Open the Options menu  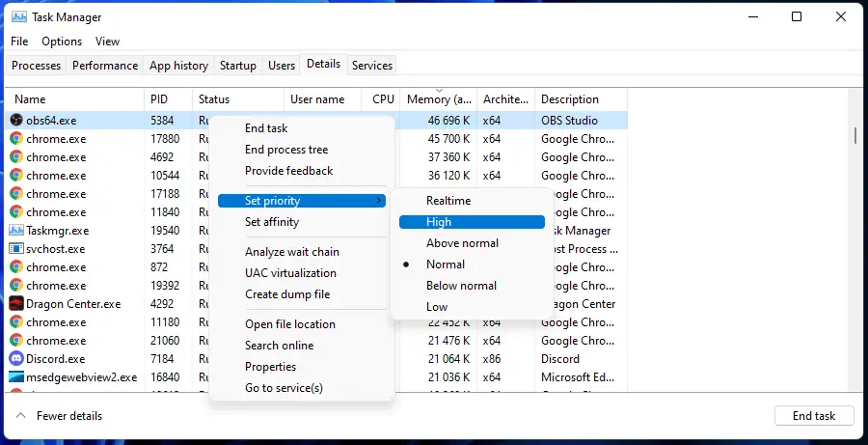[x=62, y=41]
